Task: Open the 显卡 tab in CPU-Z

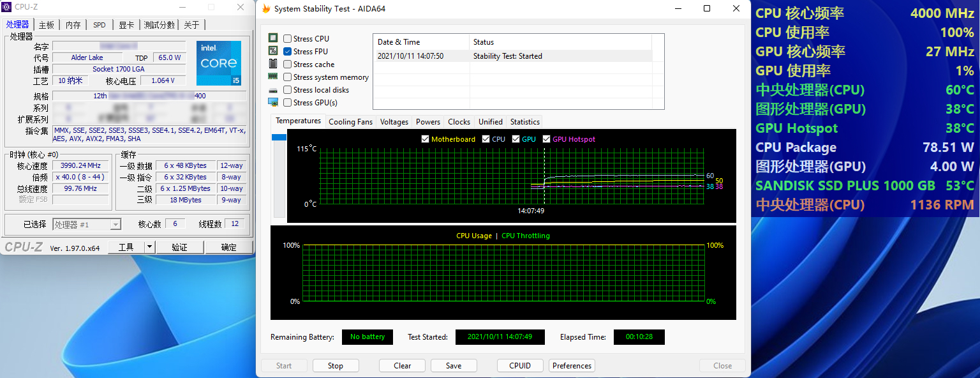Action: pos(128,24)
